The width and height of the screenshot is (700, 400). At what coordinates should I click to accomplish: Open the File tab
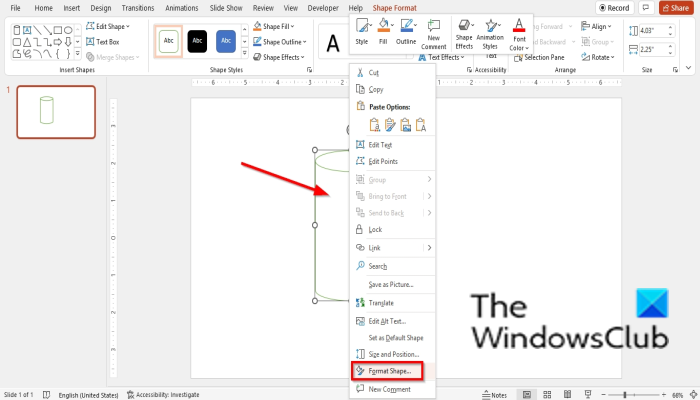(15, 8)
